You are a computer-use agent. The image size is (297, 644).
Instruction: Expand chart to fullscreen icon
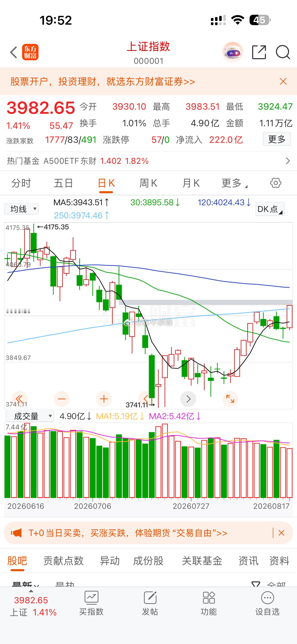230,399
